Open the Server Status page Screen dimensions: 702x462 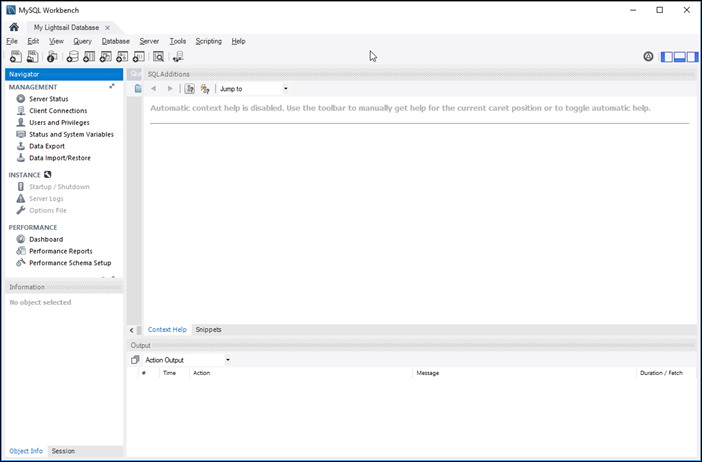pos(48,99)
